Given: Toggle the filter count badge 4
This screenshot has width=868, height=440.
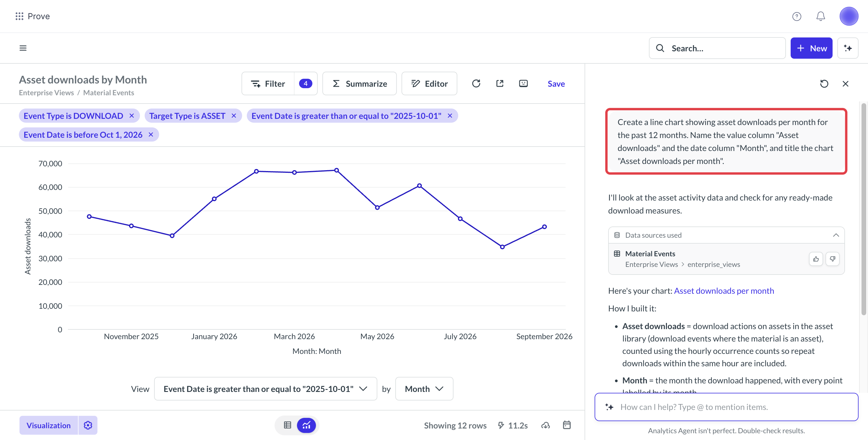Looking at the screenshot, I should pyautogui.click(x=306, y=83).
